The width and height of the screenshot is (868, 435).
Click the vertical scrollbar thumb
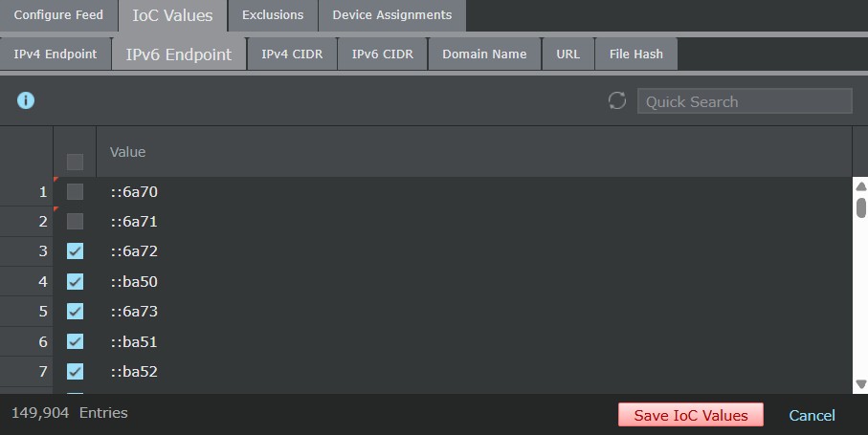click(x=860, y=207)
